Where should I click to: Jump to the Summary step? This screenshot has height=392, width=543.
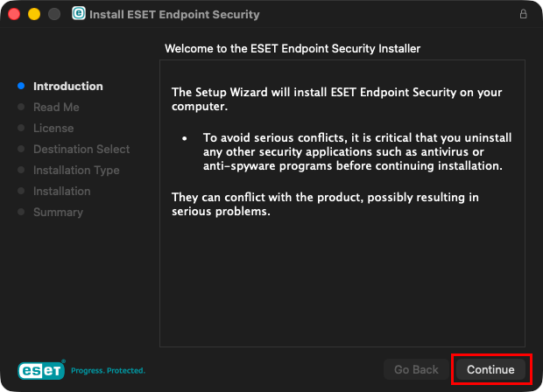pyautogui.click(x=58, y=212)
